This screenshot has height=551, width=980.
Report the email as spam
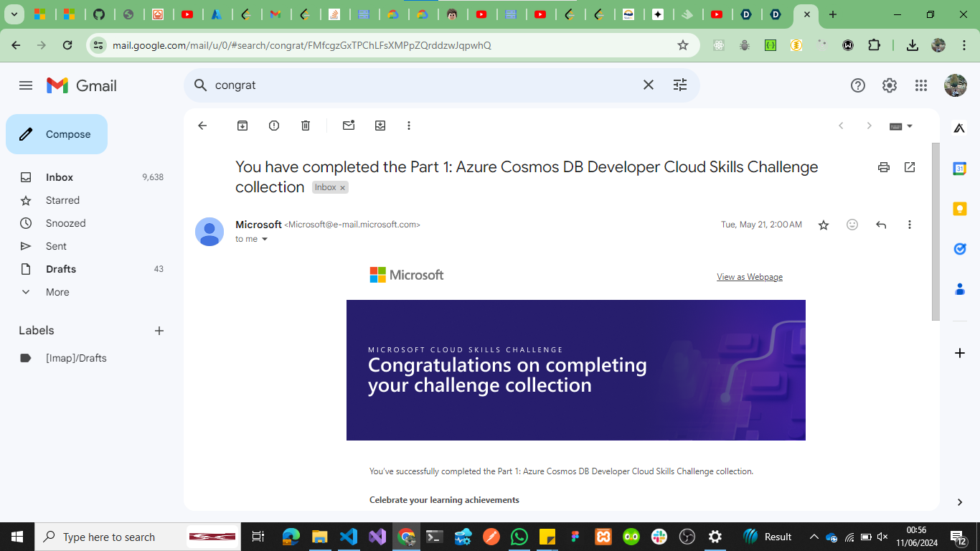tap(274, 126)
